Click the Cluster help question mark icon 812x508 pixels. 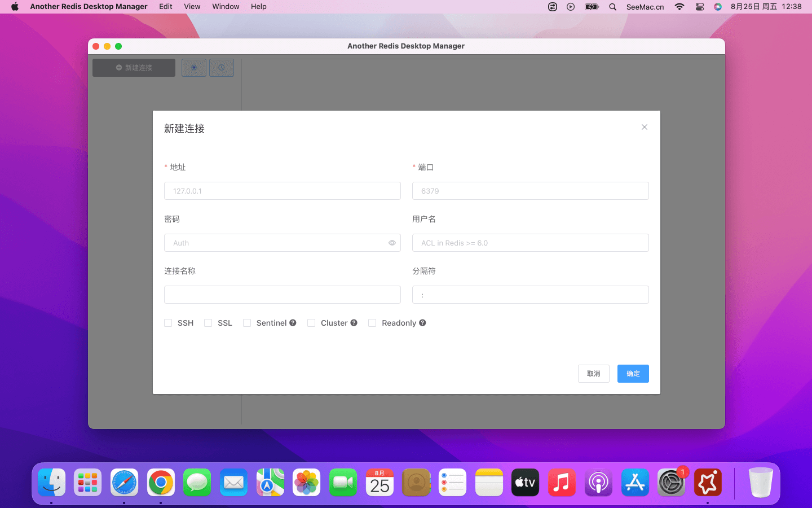354,323
